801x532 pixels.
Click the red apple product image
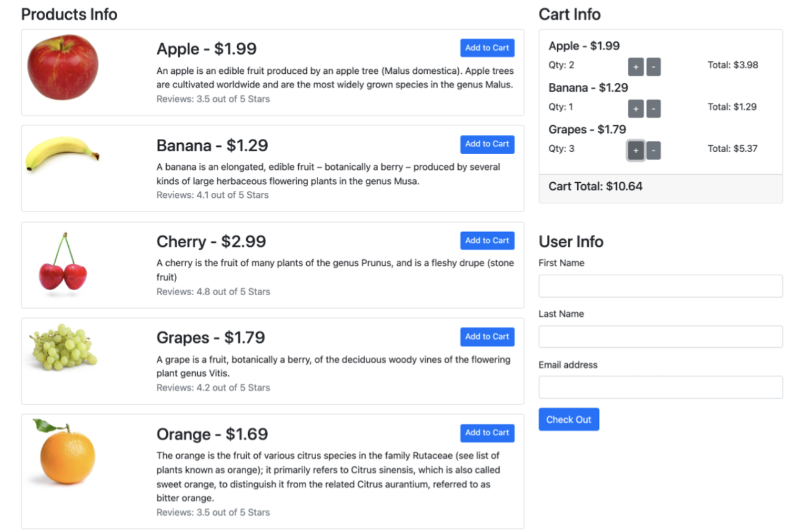point(63,67)
